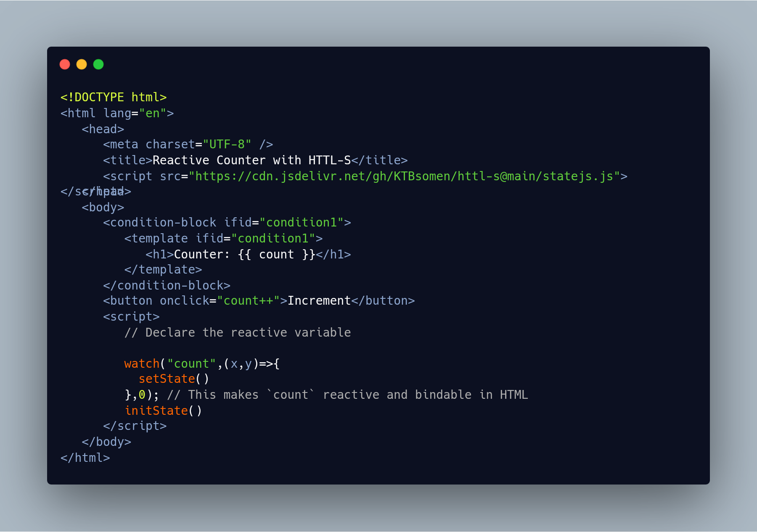Image resolution: width=757 pixels, height=532 pixels.
Task: Click the setState() call
Action: coord(174,379)
